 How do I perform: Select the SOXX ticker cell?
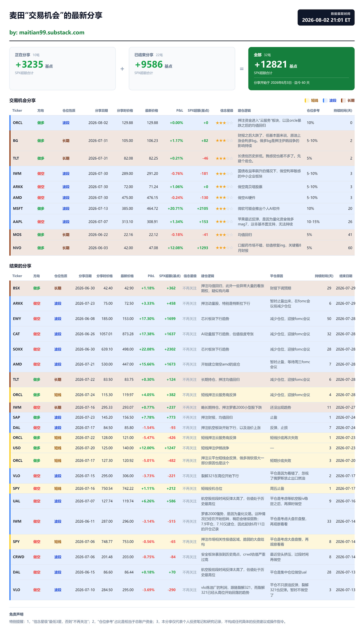coord(18,349)
